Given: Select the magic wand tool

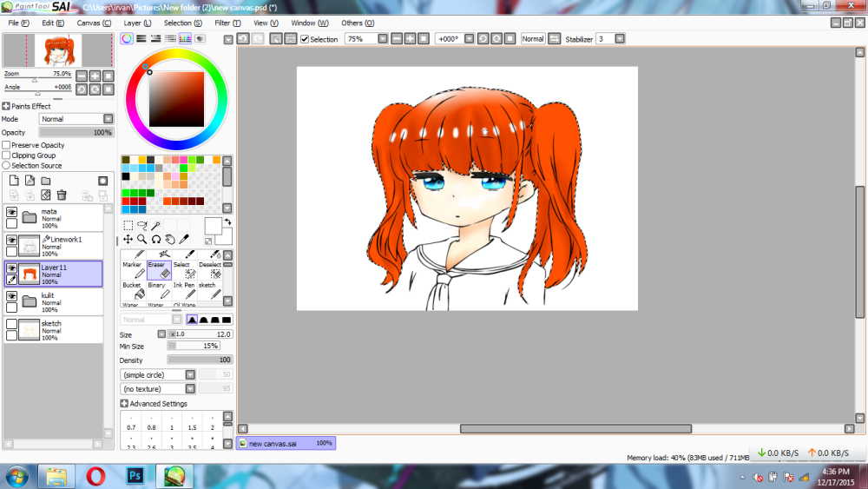Looking at the screenshot, I should [156, 226].
